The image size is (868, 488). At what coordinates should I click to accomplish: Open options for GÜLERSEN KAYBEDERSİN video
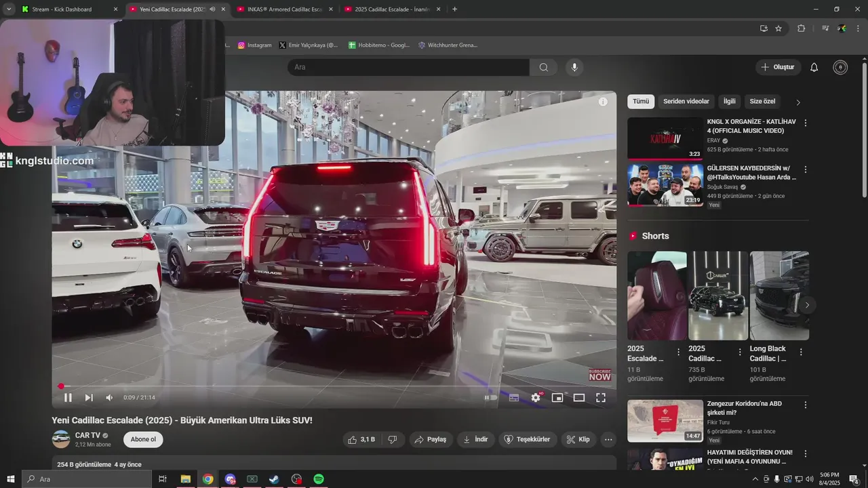coord(806,169)
